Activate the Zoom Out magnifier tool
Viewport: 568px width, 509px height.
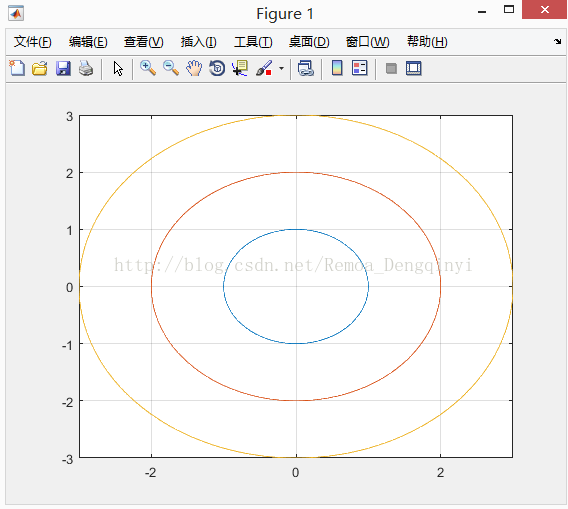(x=171, y=68)
